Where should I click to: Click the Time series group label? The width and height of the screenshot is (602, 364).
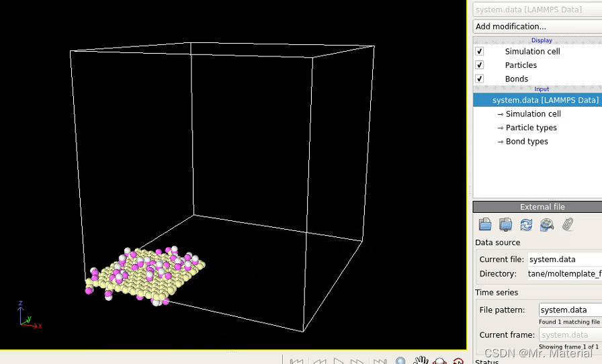point(497,292)
